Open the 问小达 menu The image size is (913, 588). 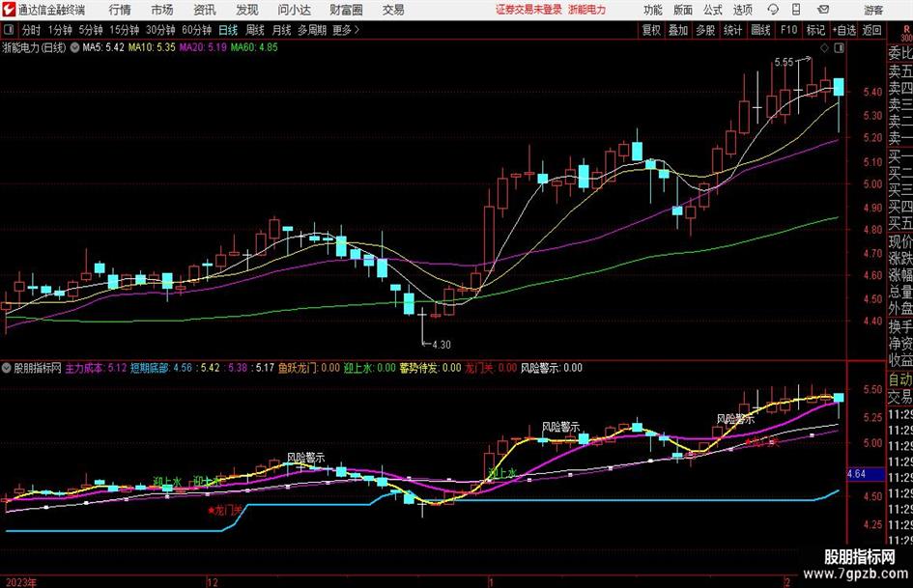point(294,10)
